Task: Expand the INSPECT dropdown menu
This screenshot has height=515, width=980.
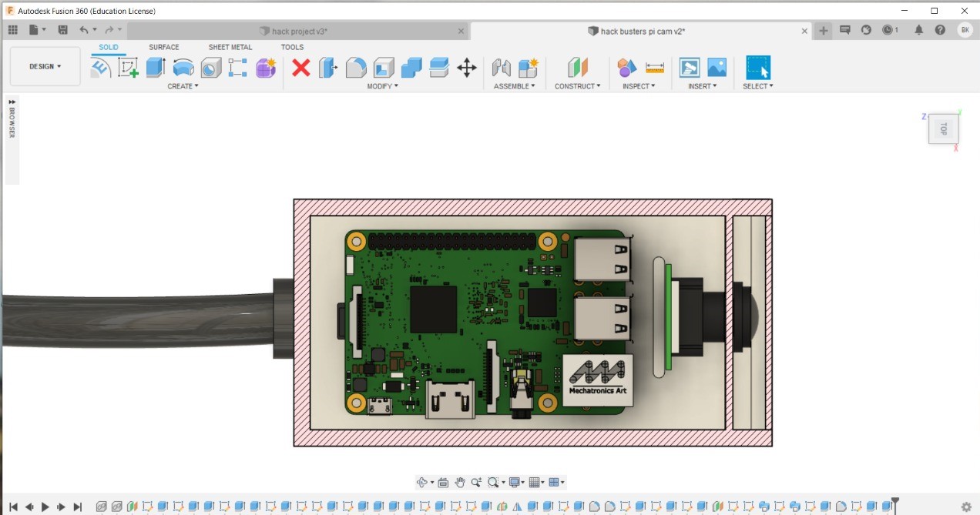Action: (x=639, y=86)
